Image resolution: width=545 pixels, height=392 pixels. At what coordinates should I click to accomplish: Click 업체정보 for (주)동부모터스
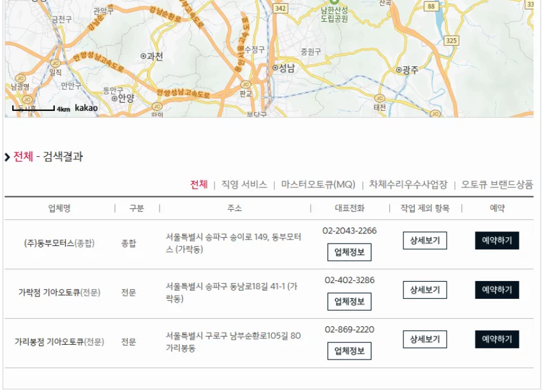[349, 252]
